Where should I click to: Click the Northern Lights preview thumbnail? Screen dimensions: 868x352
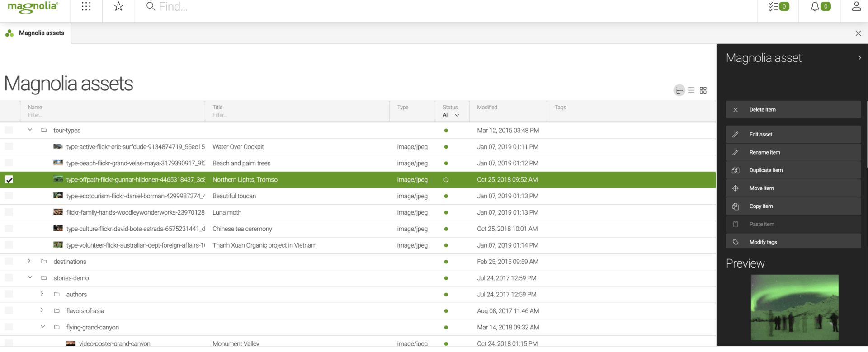click(794, 307)
